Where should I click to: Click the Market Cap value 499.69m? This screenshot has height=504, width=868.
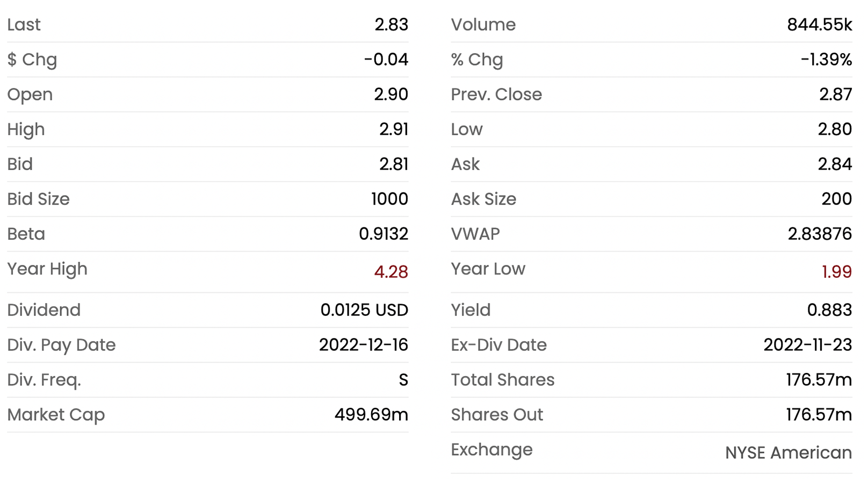pos(371,415)
